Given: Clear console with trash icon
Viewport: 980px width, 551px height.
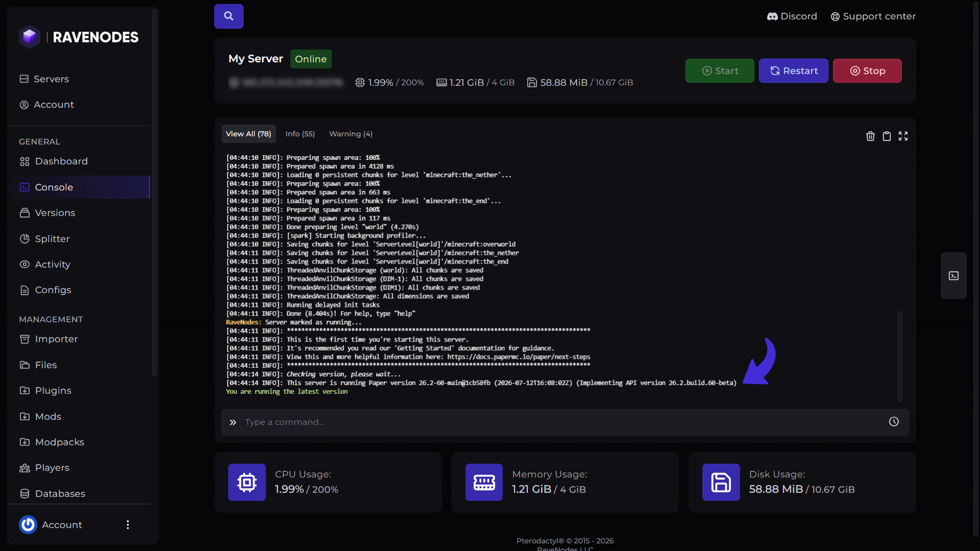Looking at the screenshot, I should pos(870,136).
